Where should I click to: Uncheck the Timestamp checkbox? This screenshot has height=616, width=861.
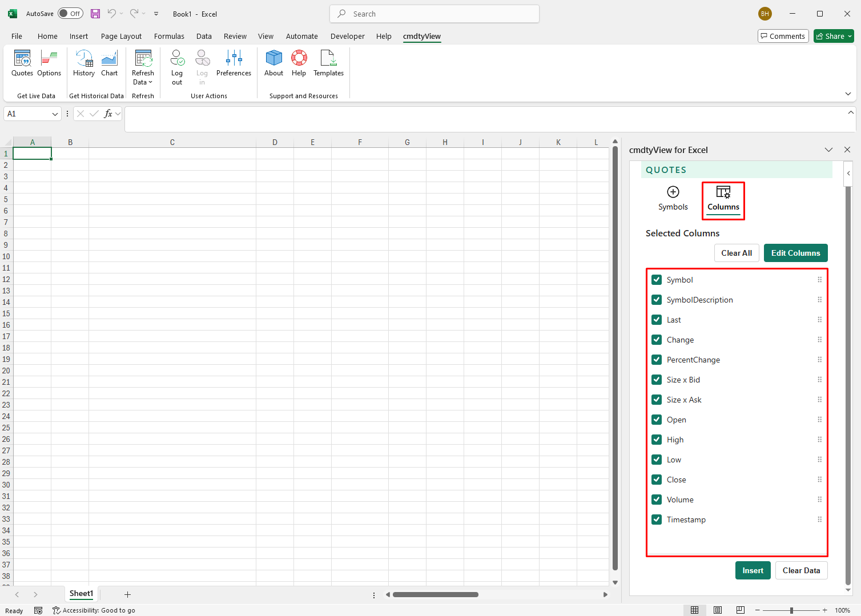657,520
